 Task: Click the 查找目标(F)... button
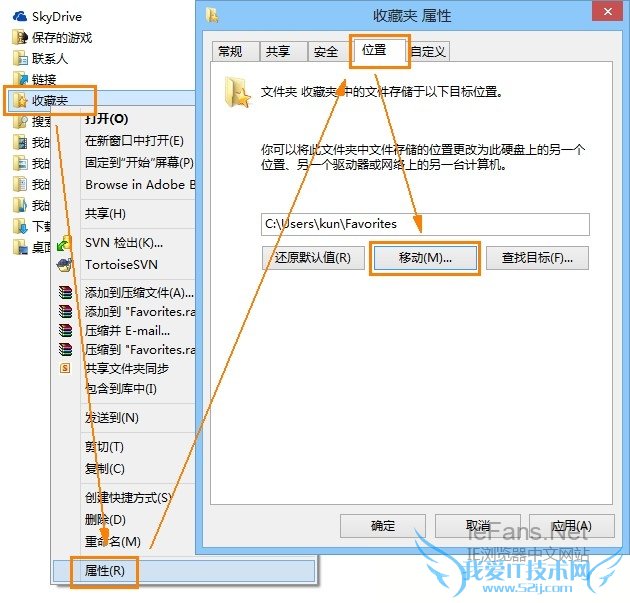[x=537, y=258]
